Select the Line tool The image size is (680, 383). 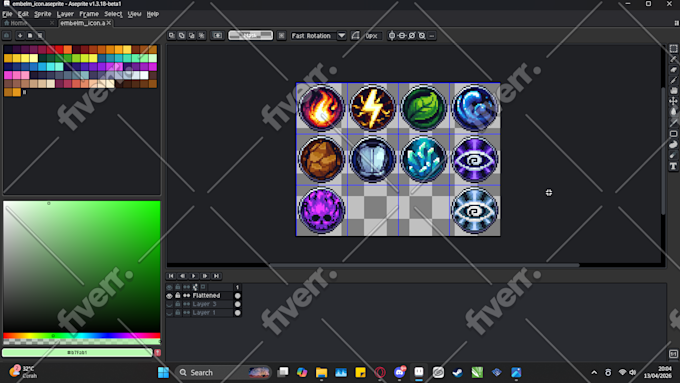tap(673, 123)
